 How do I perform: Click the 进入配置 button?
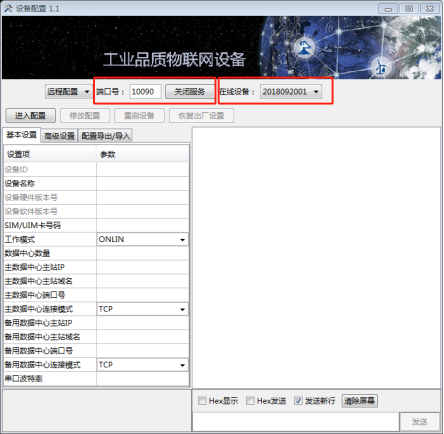[x=30, y=116]
